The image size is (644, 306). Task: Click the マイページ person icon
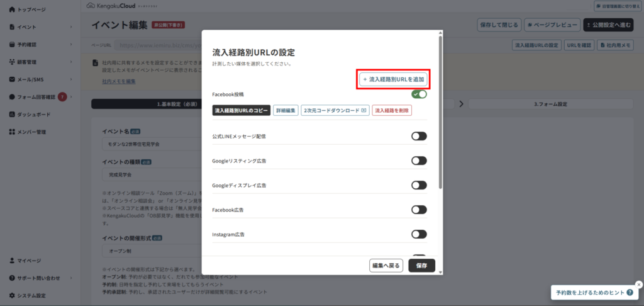[x=12, y=261]
